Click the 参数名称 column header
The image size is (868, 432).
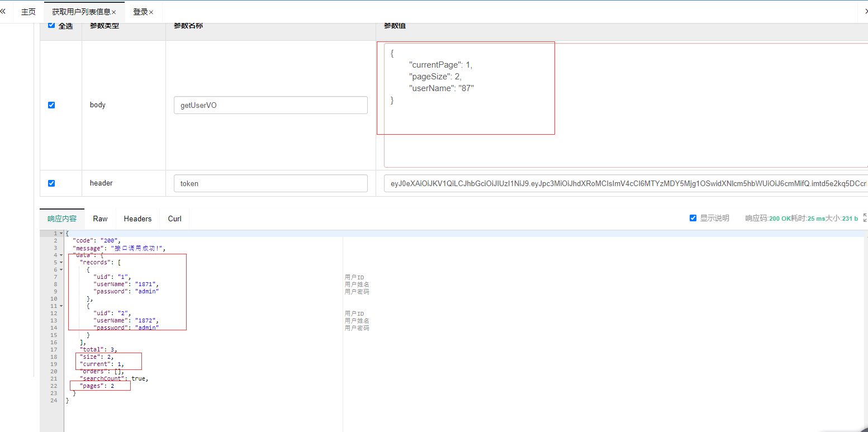coord(188,26)
